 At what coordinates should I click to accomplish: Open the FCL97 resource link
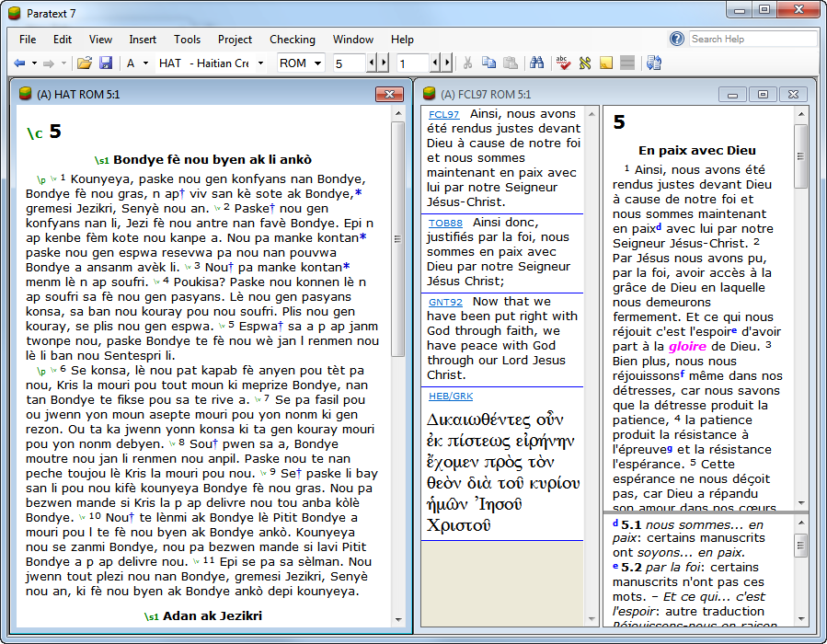pos(443,114)
